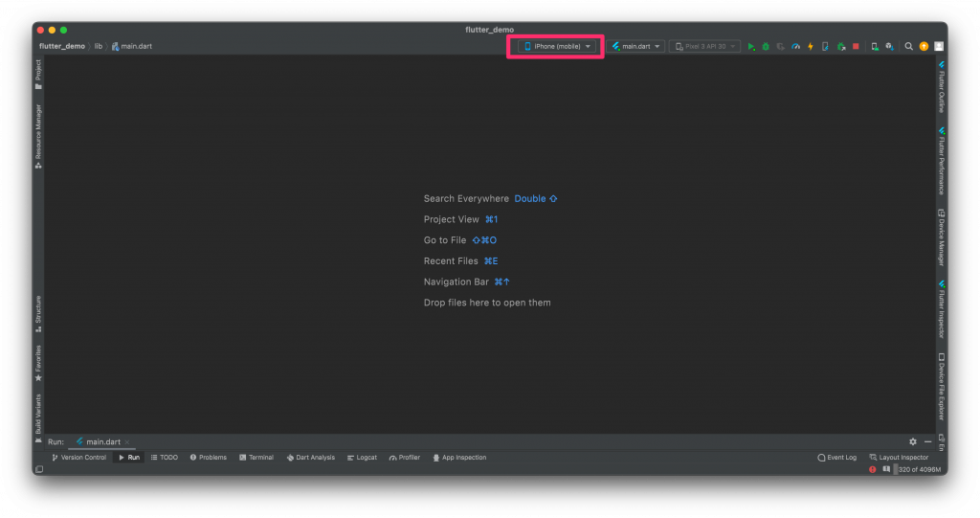
Task: Open the Event Log button
Action: coord(836,458)
